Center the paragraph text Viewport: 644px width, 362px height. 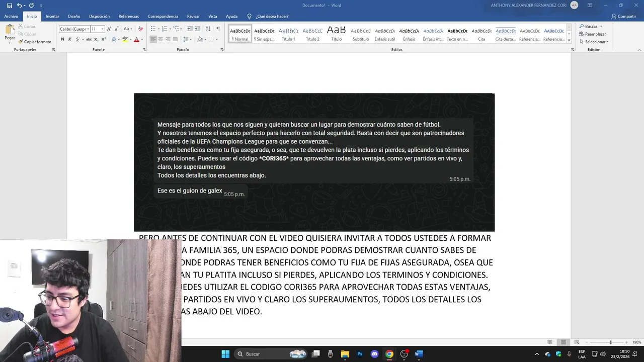(x=160, y=39)
